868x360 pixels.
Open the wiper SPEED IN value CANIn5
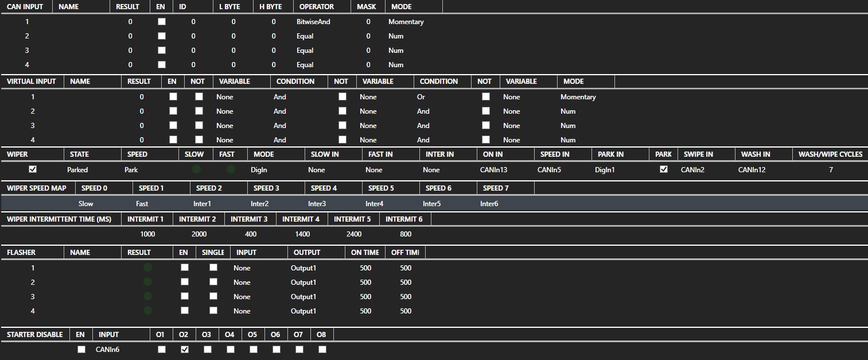click(549, 170)
